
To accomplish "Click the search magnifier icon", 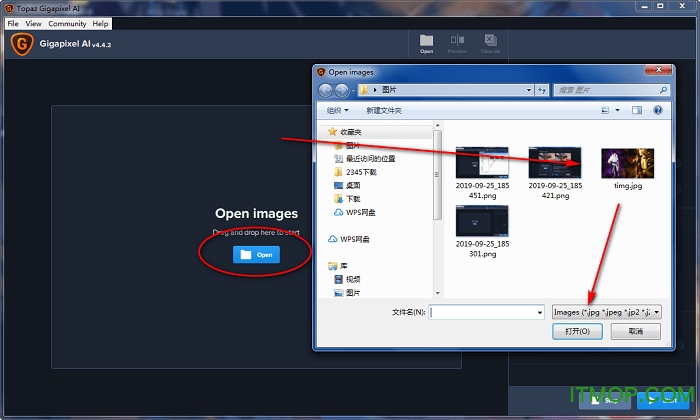I will pos(663,90).
